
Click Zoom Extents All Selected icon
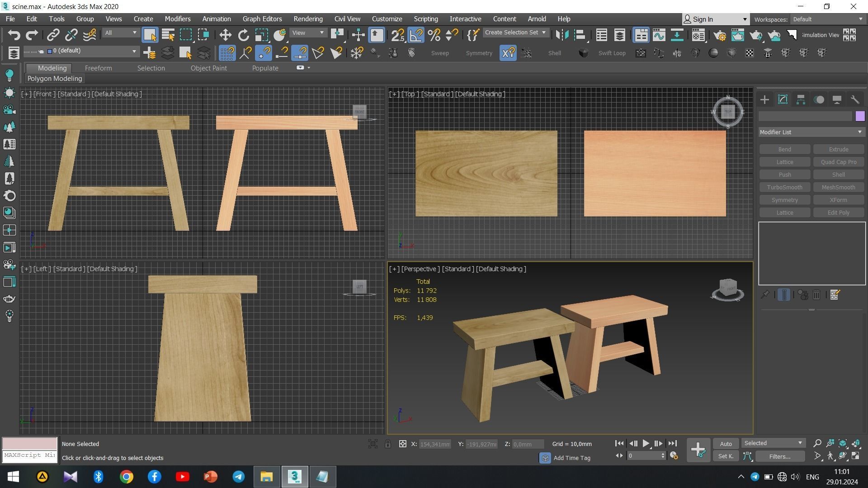(856, 443)
